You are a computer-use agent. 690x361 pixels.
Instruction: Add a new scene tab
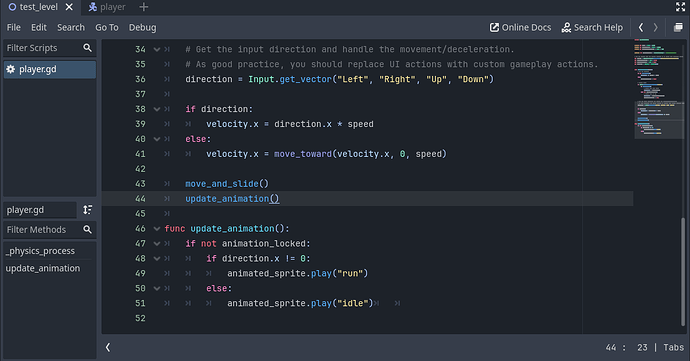tap(143, 7)
